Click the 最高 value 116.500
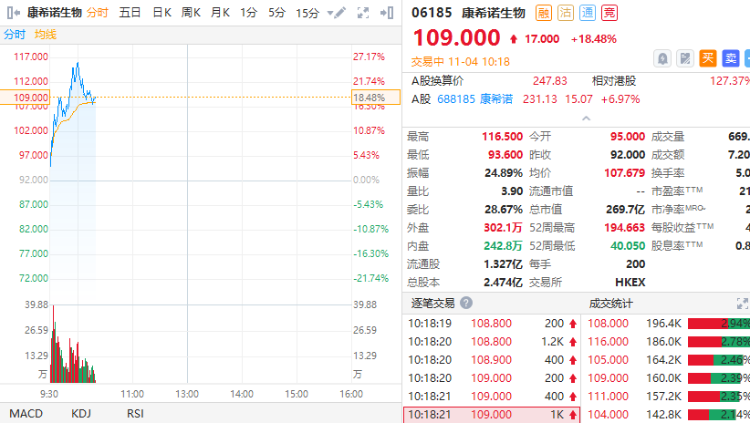 (502, 136)
